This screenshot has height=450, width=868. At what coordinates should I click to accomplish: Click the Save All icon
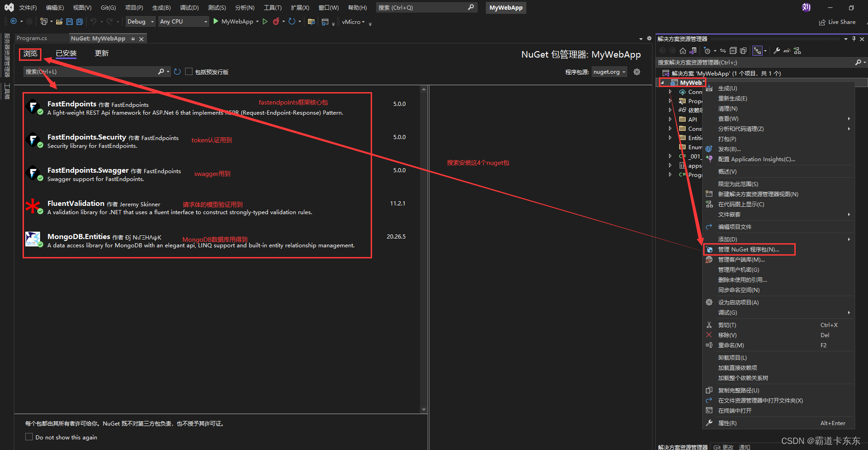point(80,22)
